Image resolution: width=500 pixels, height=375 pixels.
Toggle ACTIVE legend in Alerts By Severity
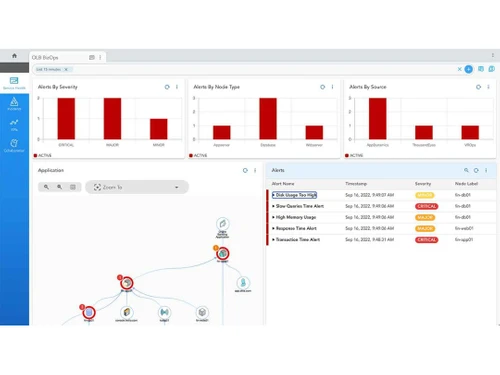(43, 155)
